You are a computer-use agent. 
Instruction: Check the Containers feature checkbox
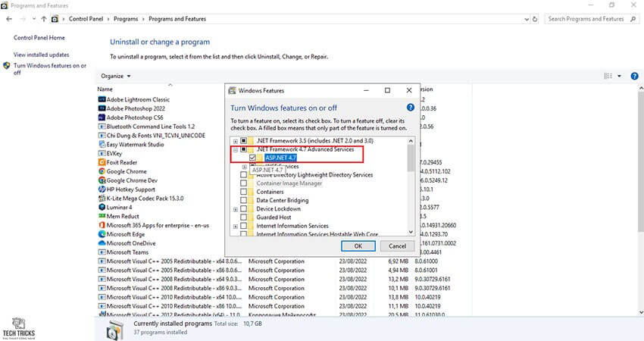coord(243,192)
